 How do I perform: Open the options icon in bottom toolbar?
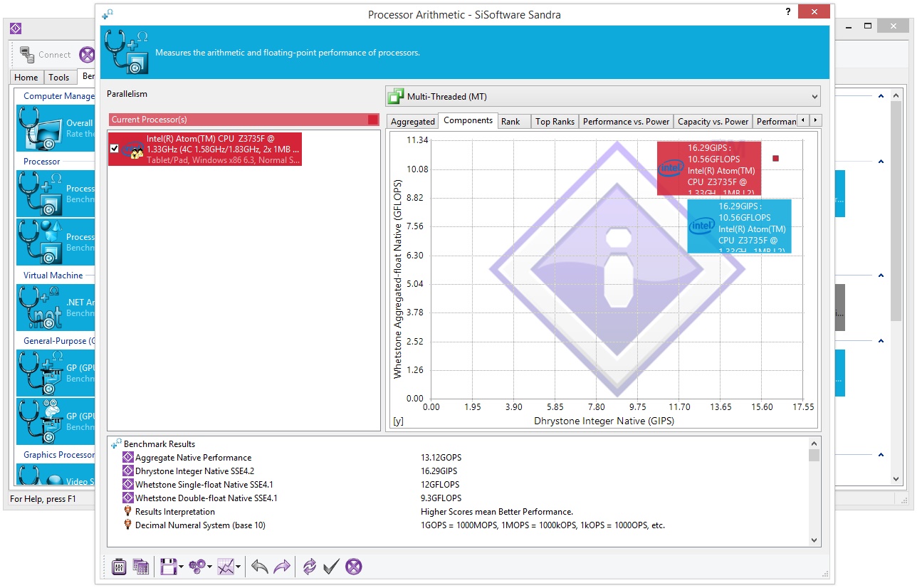120,567
